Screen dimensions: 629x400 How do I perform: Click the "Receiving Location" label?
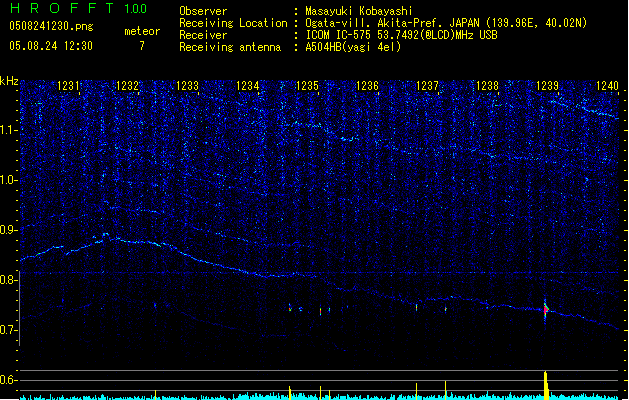pyautogui.click(x=233, y=23)
